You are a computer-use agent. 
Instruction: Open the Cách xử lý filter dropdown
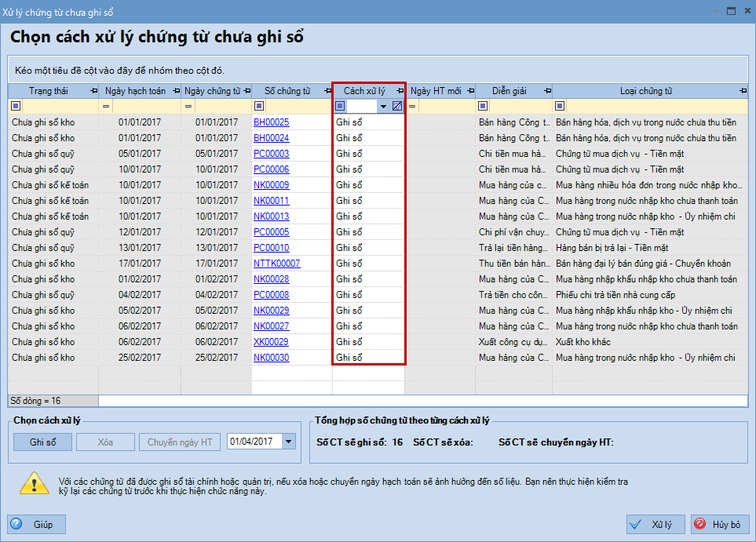383,106
